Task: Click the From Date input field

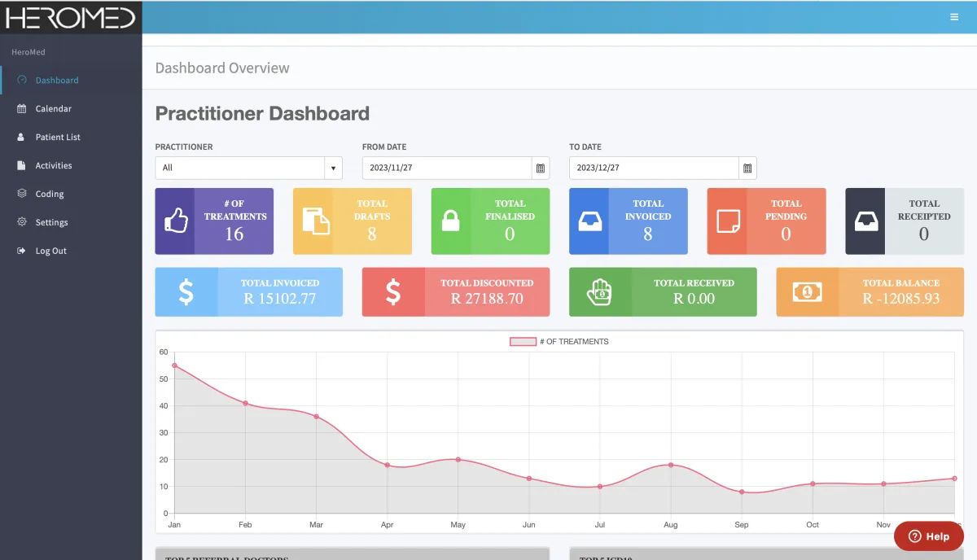Action: [x=447, y=168]
